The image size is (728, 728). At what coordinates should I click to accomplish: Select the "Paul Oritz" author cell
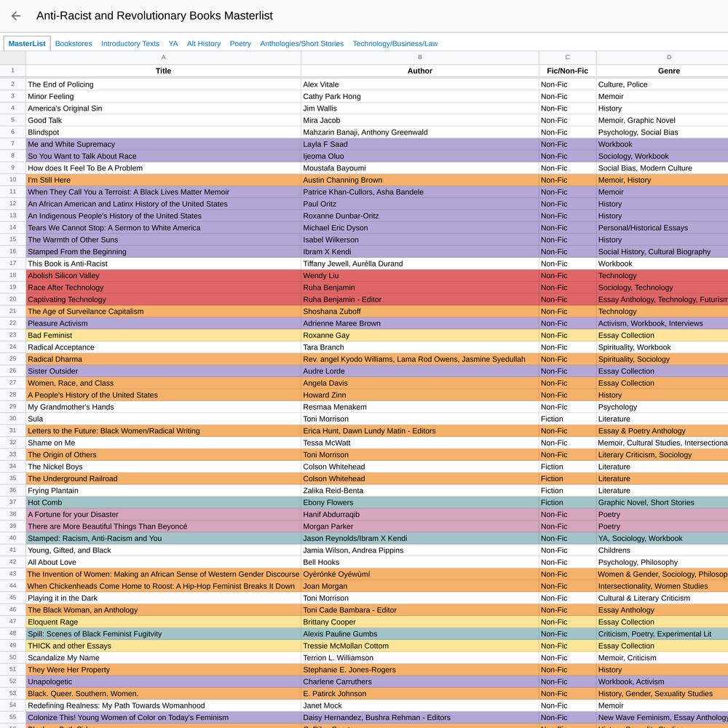(420, 204)
